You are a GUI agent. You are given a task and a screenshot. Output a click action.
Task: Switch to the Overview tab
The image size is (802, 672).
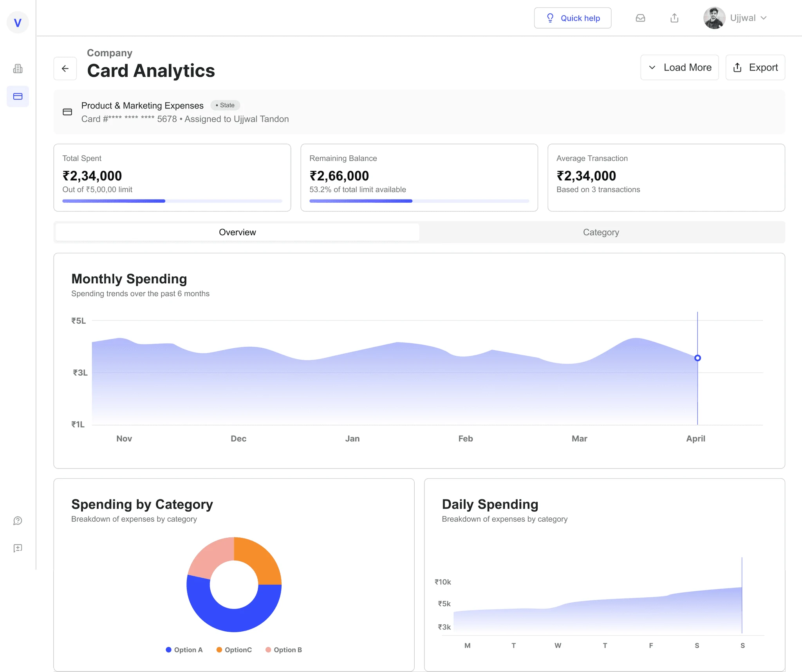[237, 232]
